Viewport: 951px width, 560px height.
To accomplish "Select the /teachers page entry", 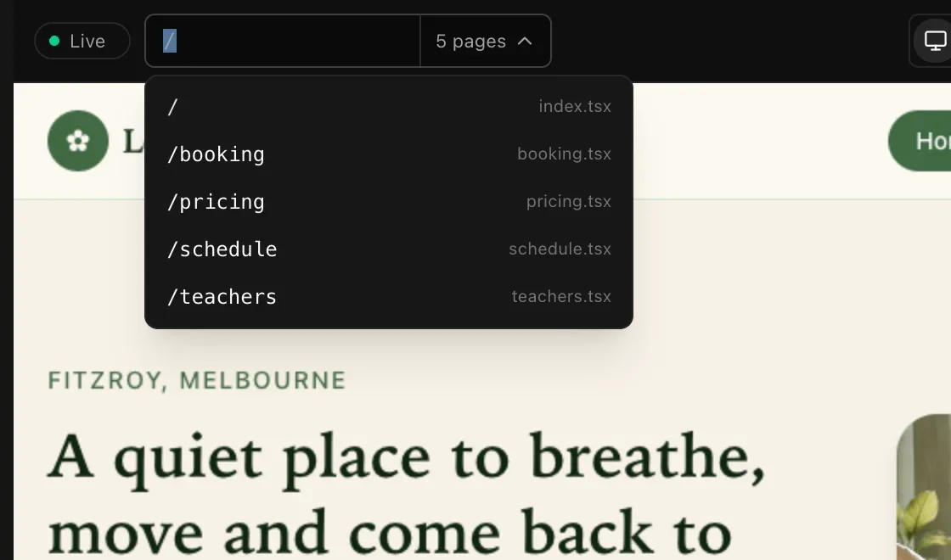I will [x=389, y=297].
